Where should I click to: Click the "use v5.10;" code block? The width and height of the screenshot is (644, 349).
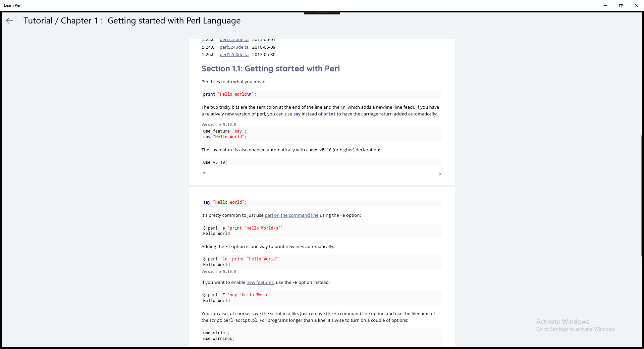pyautogui.click(x=322, y=162)
